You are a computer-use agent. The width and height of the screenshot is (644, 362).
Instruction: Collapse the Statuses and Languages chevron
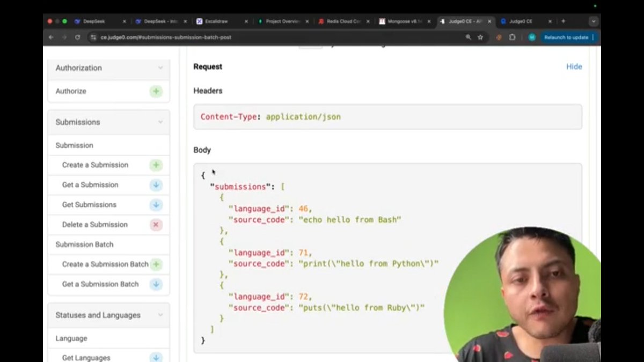click(x=160, y=315)
